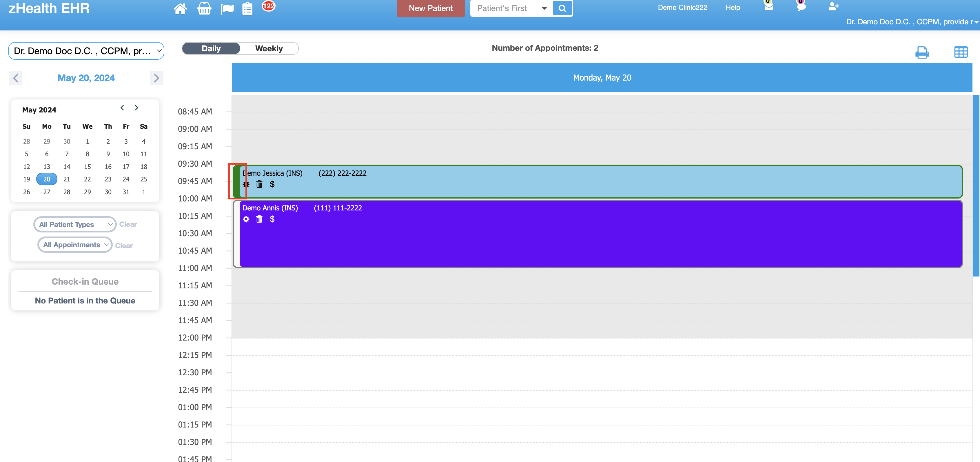Image resolution: width=980 pixels, height=462 pixels.
Task: Open the home icon in top bar
Action: 180,8
